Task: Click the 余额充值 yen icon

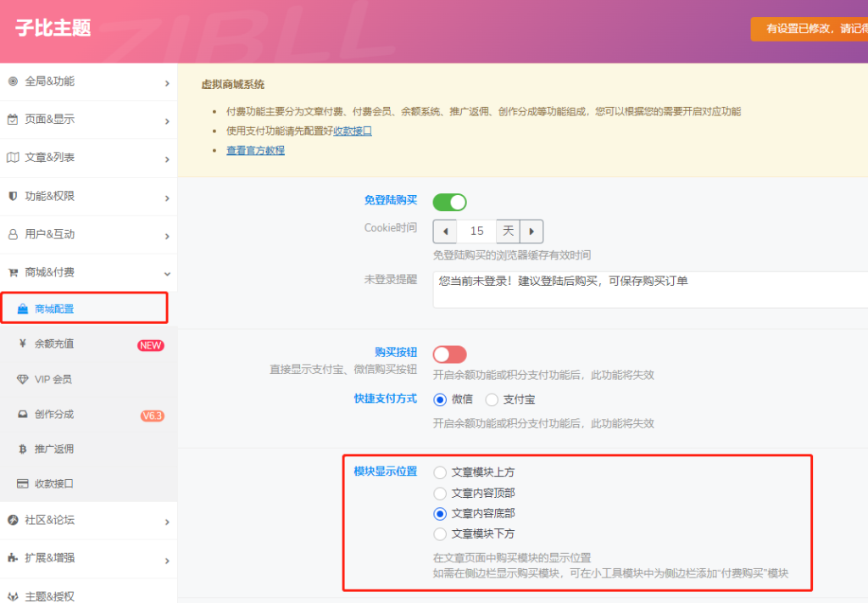Action: (23, 343)
